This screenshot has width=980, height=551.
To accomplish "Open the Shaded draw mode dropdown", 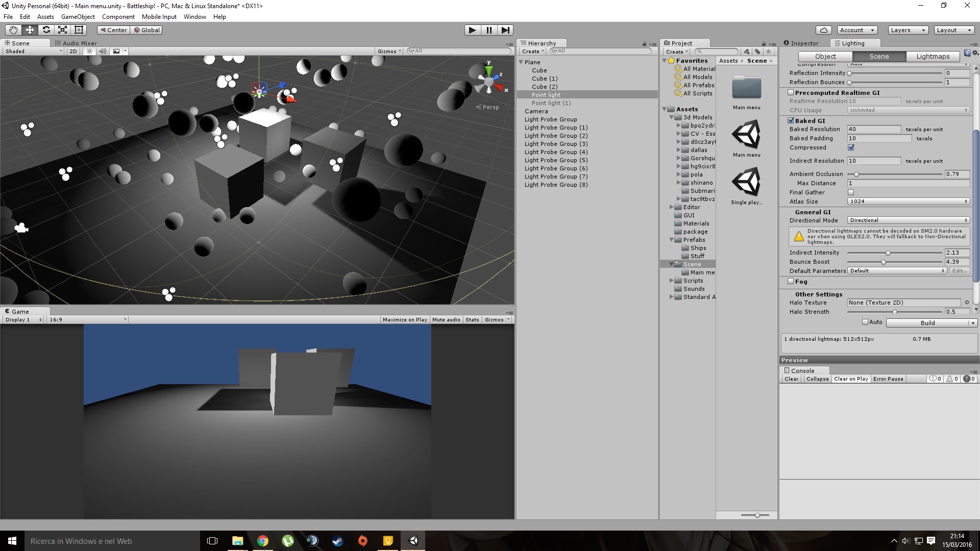I will point(34,51).
